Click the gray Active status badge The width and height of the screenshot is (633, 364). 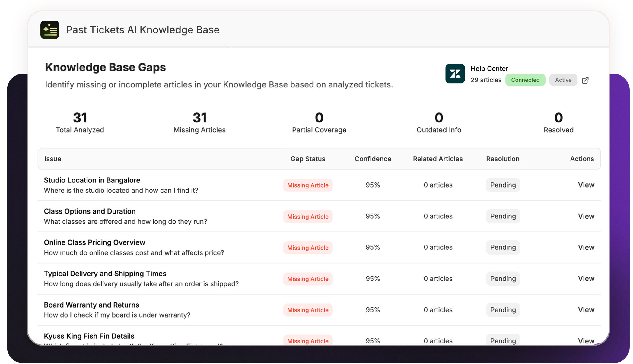(x=563, y=80)
